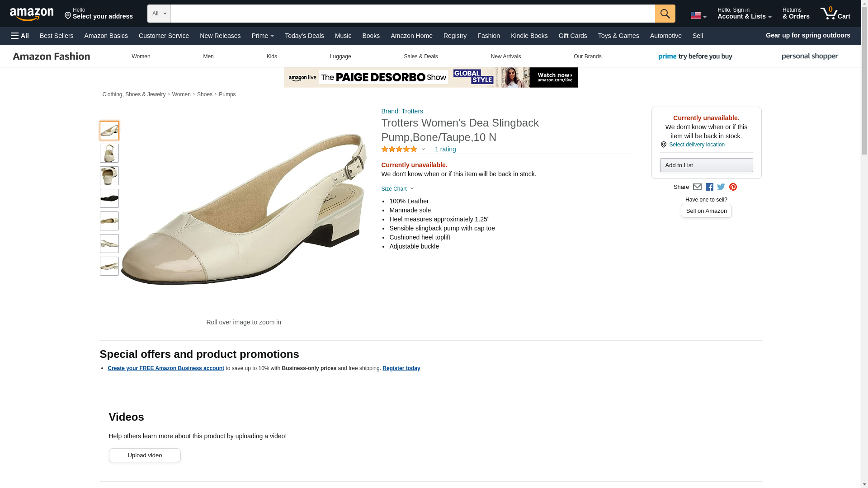868x488 pixels.
Task: Click Sell on Amazon button
Action: pyautogui.click(x=706, y=211)
